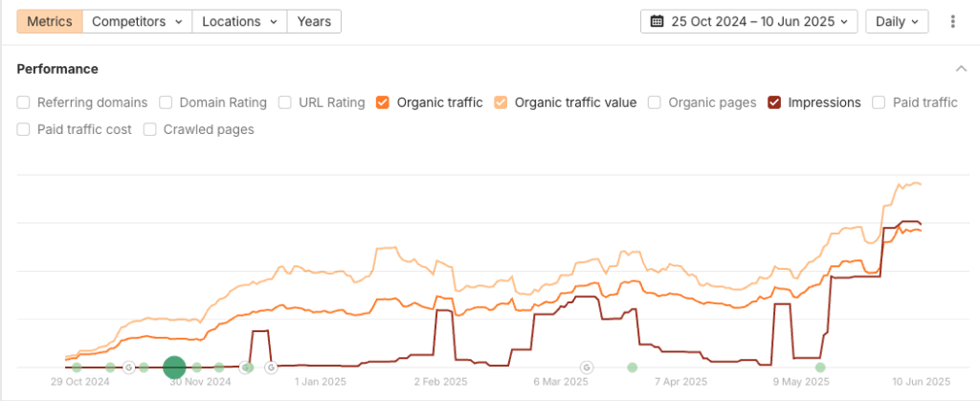Open the Locations dropdown tab
Viewport: 980px width, 401px height.
click(239, 21)
